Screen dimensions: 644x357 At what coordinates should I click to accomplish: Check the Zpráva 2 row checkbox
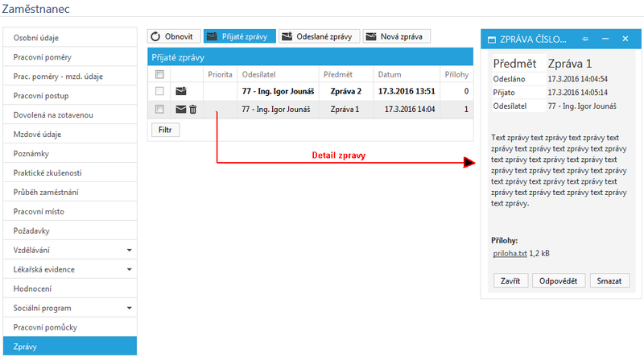(159, 91)
